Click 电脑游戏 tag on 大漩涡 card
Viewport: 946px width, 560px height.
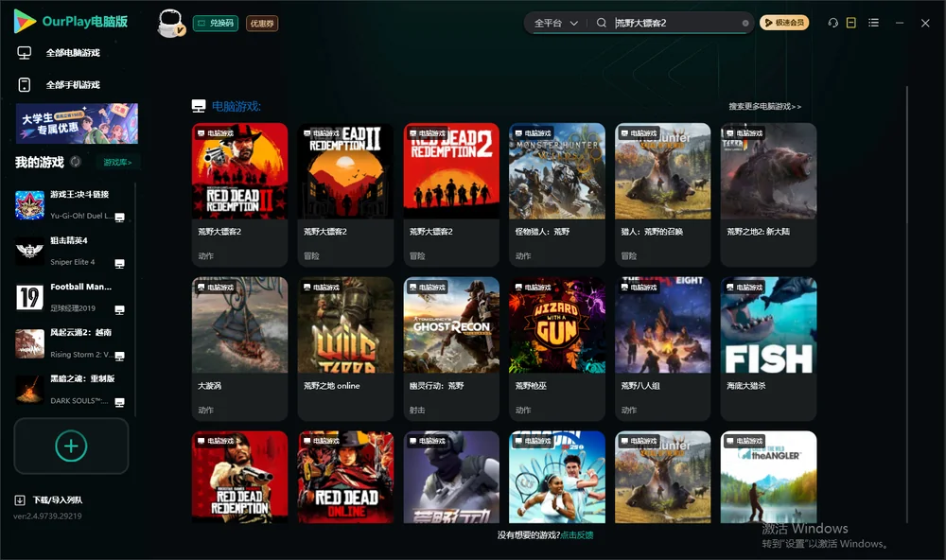(216, 288)
